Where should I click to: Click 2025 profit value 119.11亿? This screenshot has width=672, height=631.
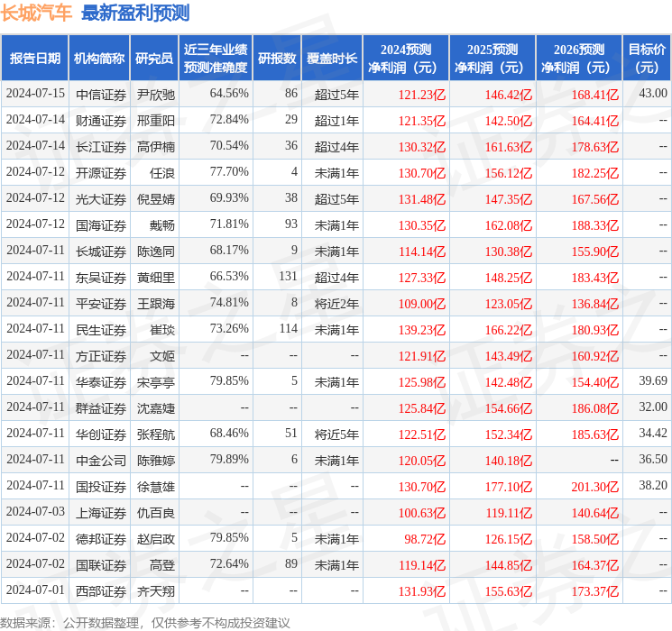(x=509, y=513)
